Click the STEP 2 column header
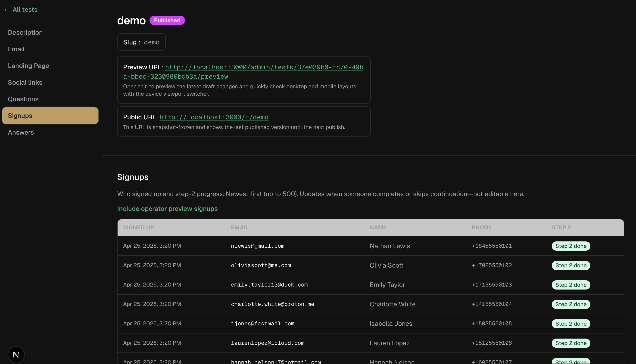The width and height of the screenshot is (636, 364). coord(561,228)
